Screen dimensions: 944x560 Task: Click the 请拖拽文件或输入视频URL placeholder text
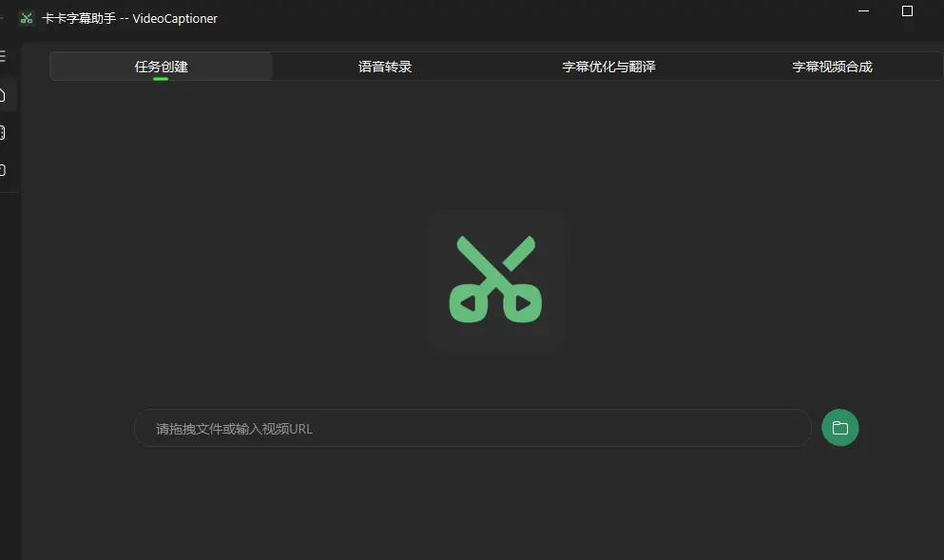234,429
